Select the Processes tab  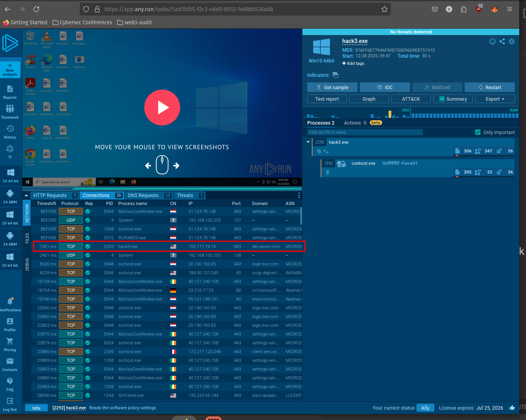[x=321, y=123]
